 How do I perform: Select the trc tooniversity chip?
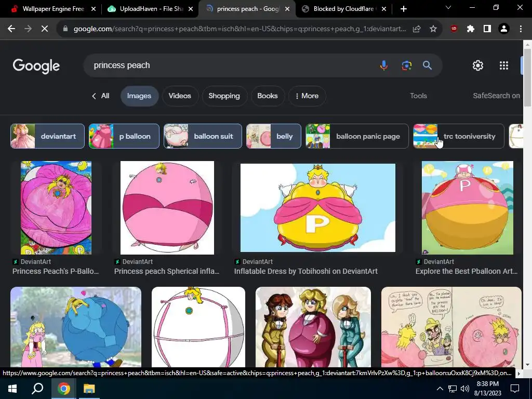pos(459,136)
